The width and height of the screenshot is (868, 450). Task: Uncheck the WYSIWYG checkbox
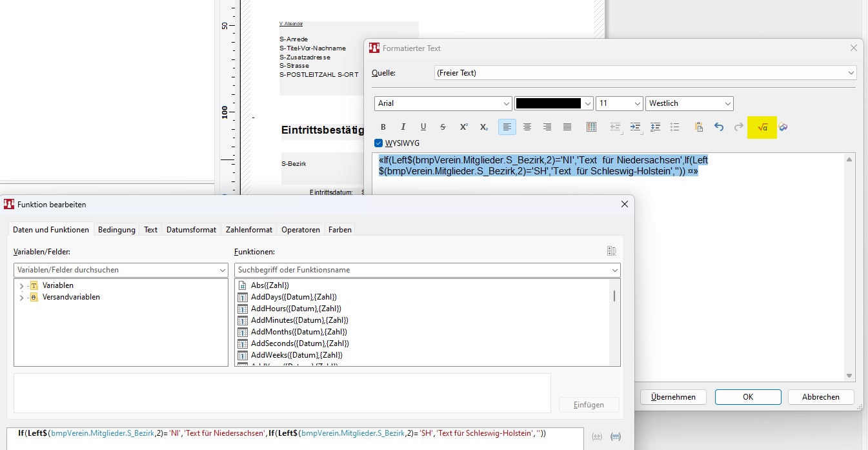[x=379, y=143]
